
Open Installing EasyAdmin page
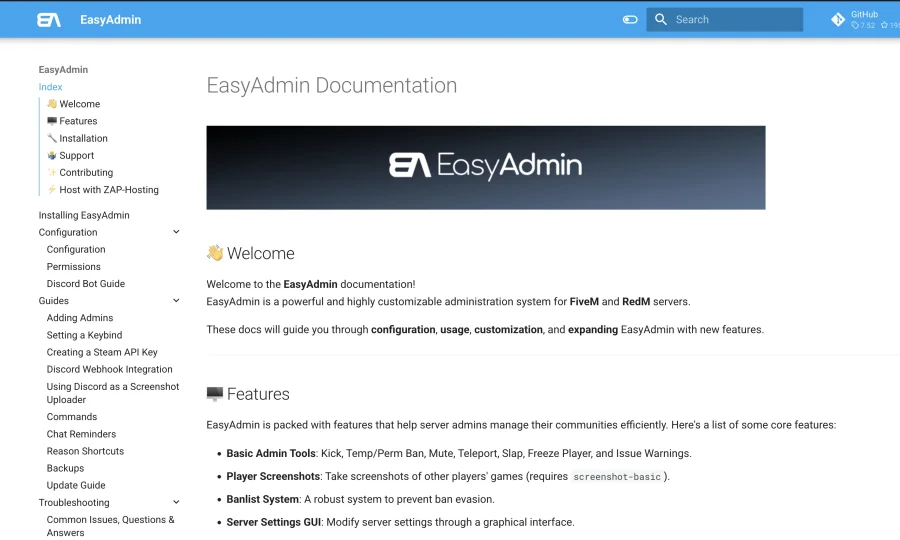(x=84, y=215)
